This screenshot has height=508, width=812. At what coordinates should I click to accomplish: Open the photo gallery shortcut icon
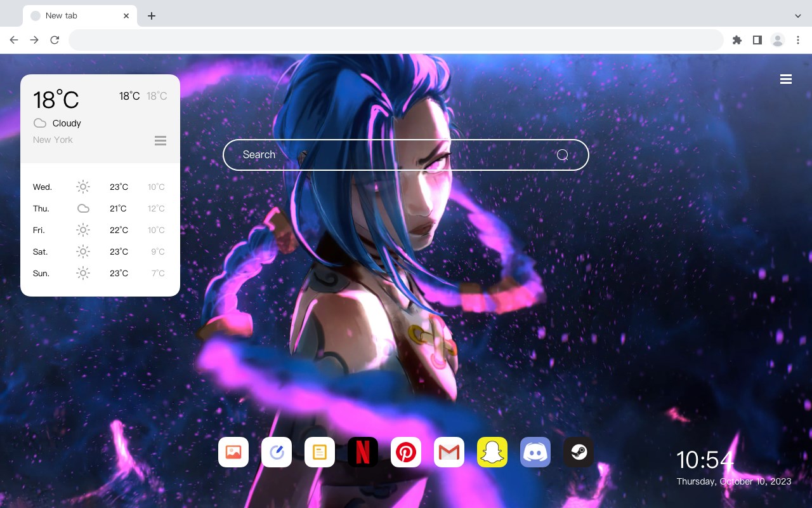click(x=233, y=452)
